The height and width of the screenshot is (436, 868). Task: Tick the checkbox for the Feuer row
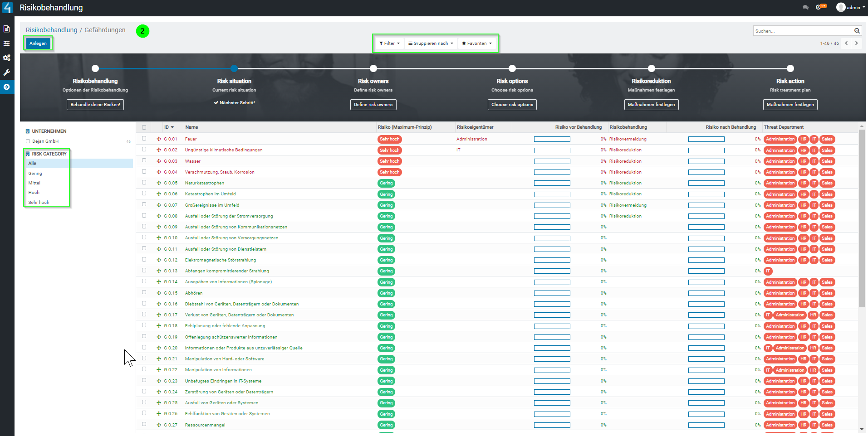tap(144, 139)
